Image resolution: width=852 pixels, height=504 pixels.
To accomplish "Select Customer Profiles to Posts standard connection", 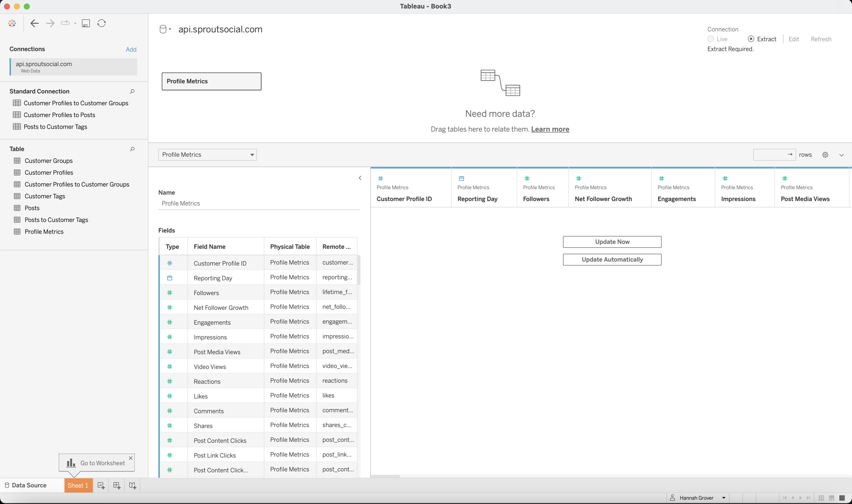I will click(x=59, y=115).
